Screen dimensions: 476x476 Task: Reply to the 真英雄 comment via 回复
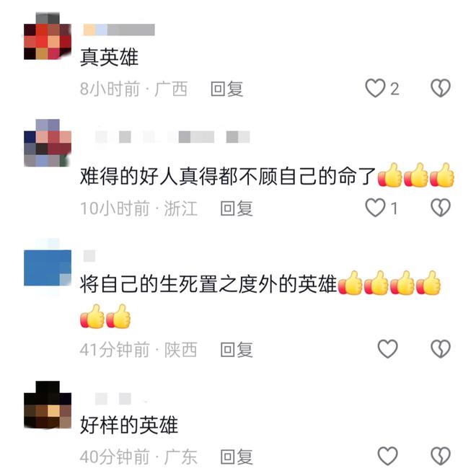point(227,89)
